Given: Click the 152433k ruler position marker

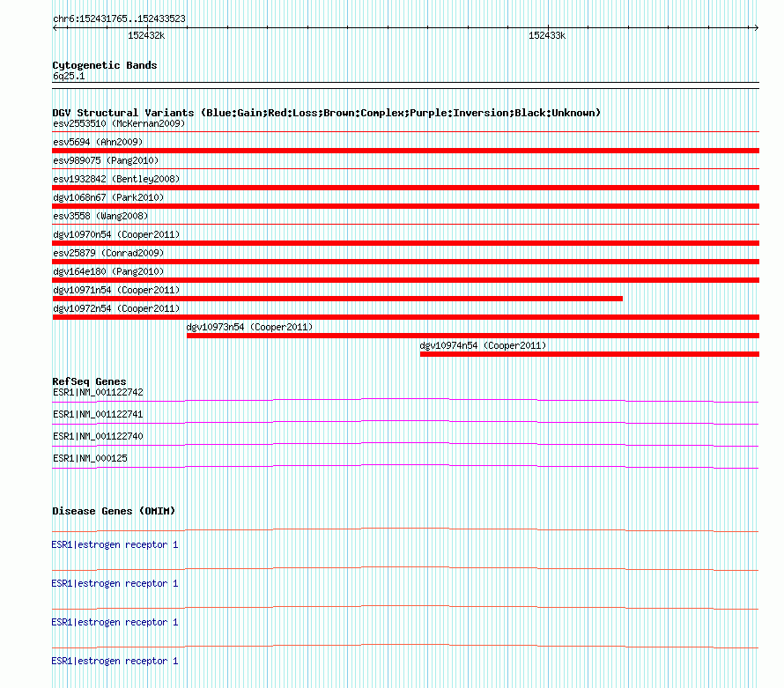Looking at the screenshot, I should click(x=547, y=35).
